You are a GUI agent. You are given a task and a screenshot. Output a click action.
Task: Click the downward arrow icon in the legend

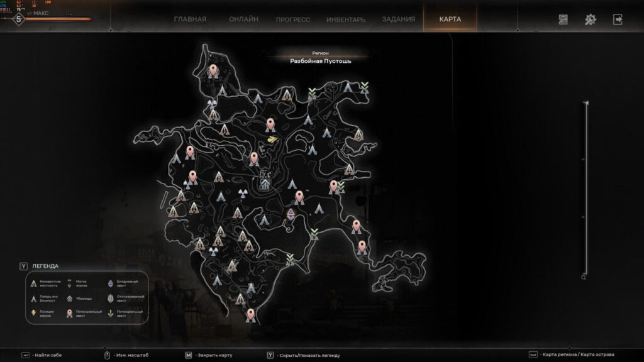coord(110,314)
